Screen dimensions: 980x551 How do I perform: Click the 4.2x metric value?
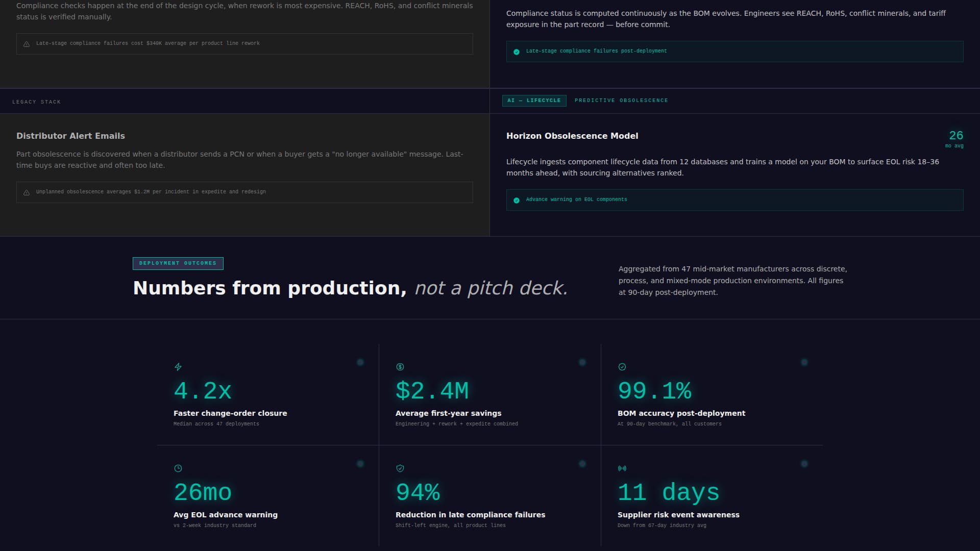coord(203,391)
